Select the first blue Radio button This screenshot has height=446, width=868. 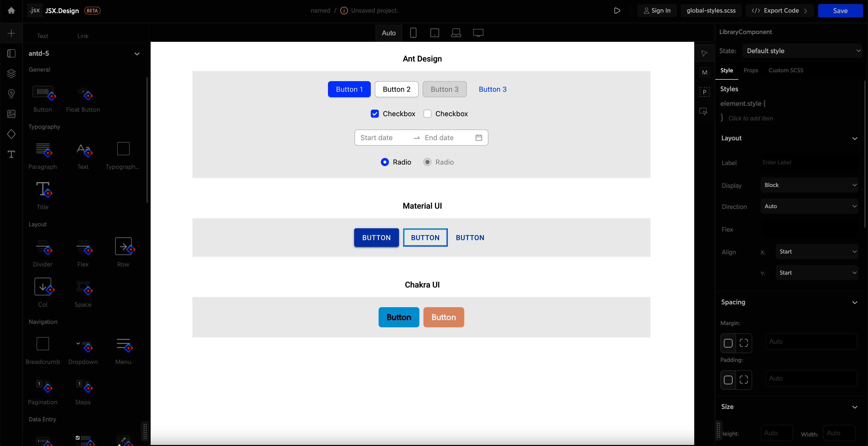pos(384,162)
